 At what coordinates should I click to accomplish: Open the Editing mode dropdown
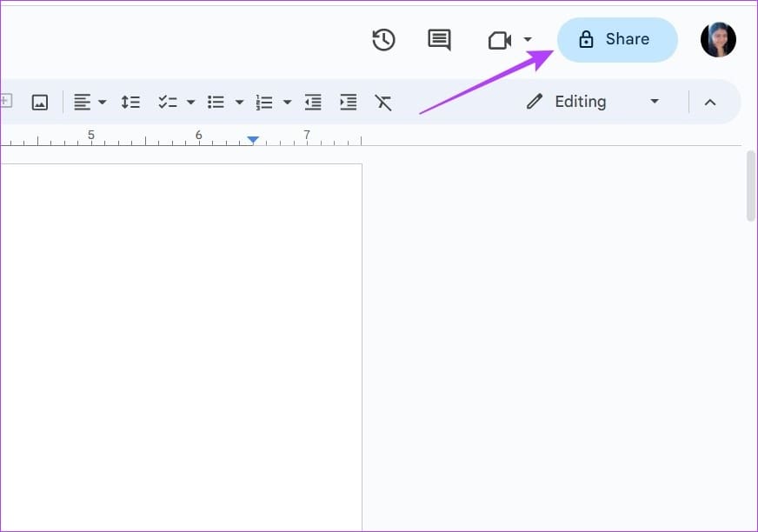593,102
